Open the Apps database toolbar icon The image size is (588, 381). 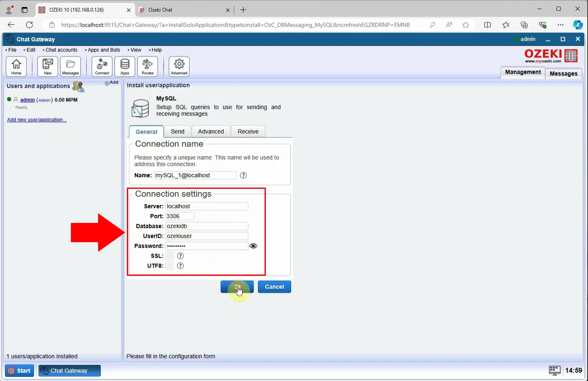pos(125,66)
